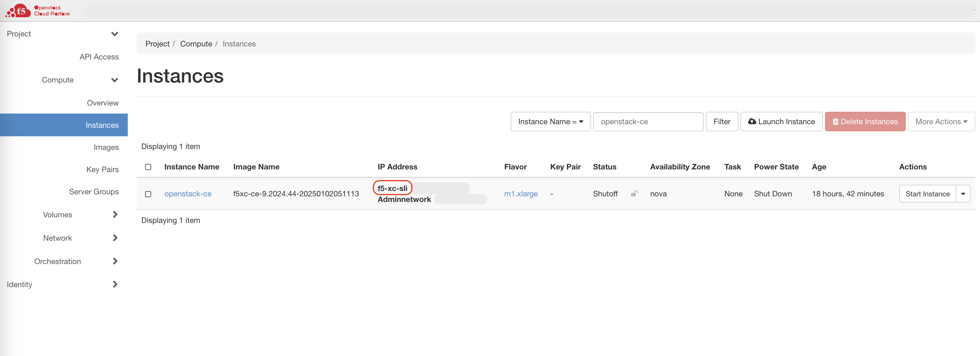Open the Images page from sidebar
This screenshot has height=356, width=980.
pyautogui.click(x=106, y=147)
